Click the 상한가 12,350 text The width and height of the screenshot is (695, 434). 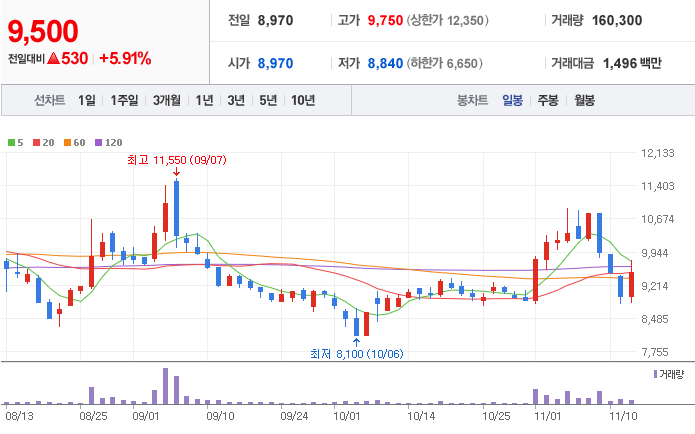click(x=448, y=20)
